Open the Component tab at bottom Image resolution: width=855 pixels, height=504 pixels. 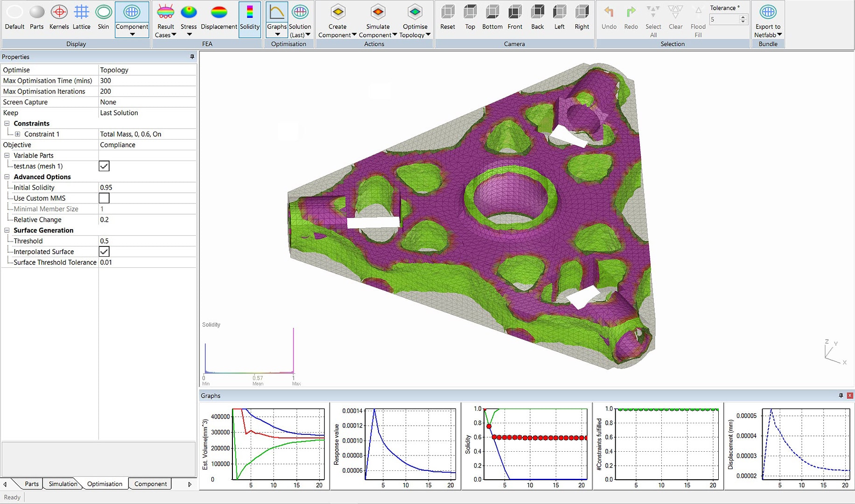click(150, 484)
